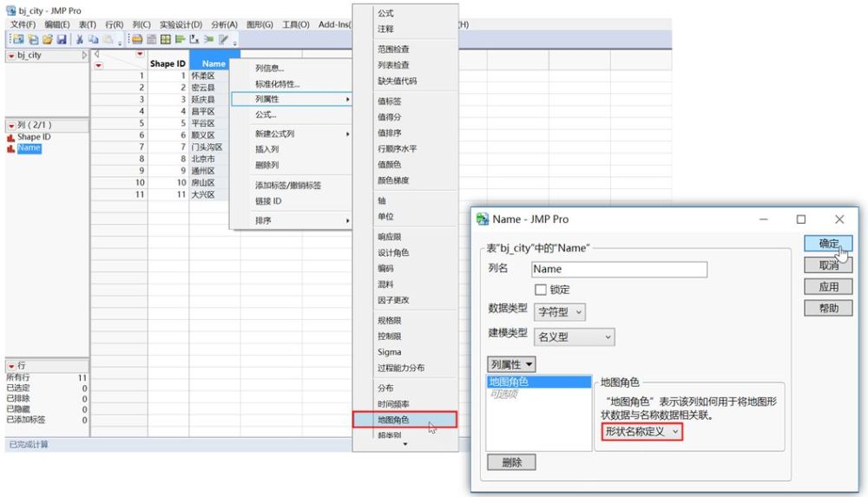Viewport: 868px width, 497px height.
Task: Open the rows red triangle in table corner
Action: pos(99,66)
